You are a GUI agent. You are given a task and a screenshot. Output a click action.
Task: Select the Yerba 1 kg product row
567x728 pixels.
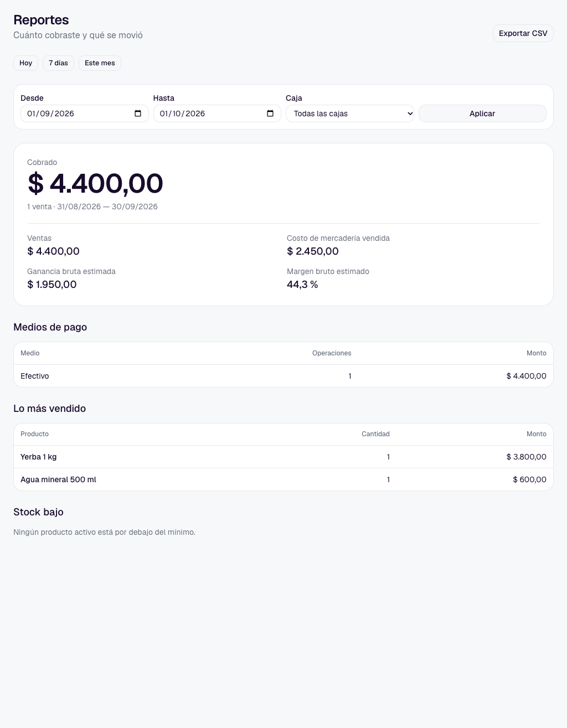click(283, 457)
